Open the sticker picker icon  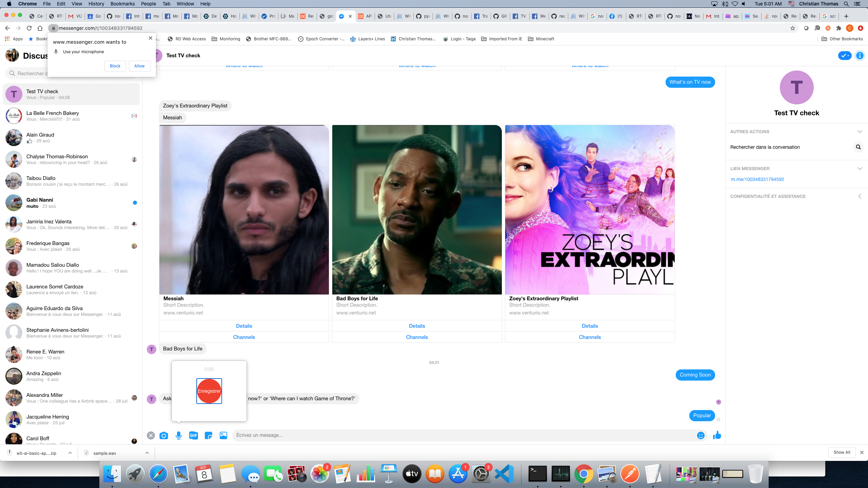208,435
